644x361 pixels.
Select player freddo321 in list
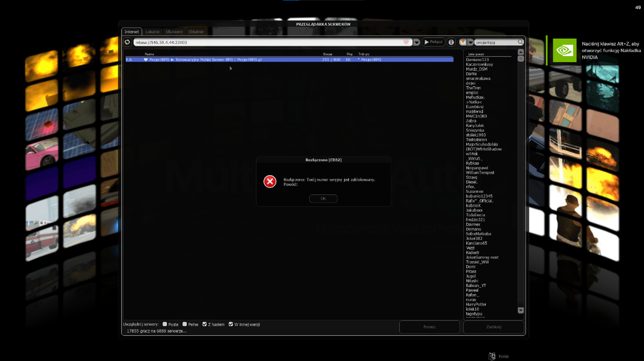(476, 220)
